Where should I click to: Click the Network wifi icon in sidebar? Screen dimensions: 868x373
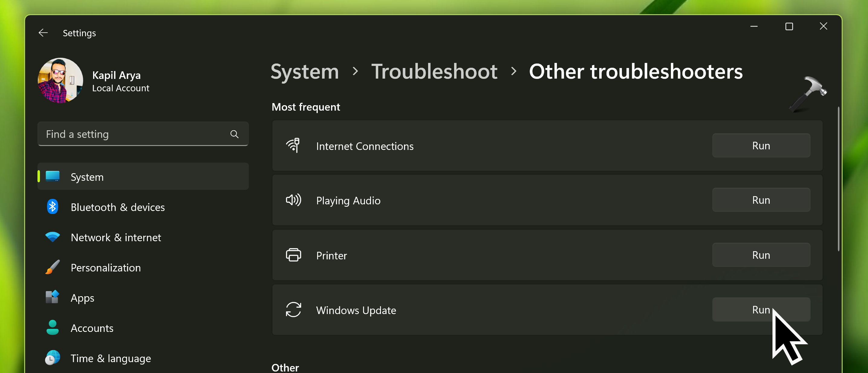click(52, 237)
